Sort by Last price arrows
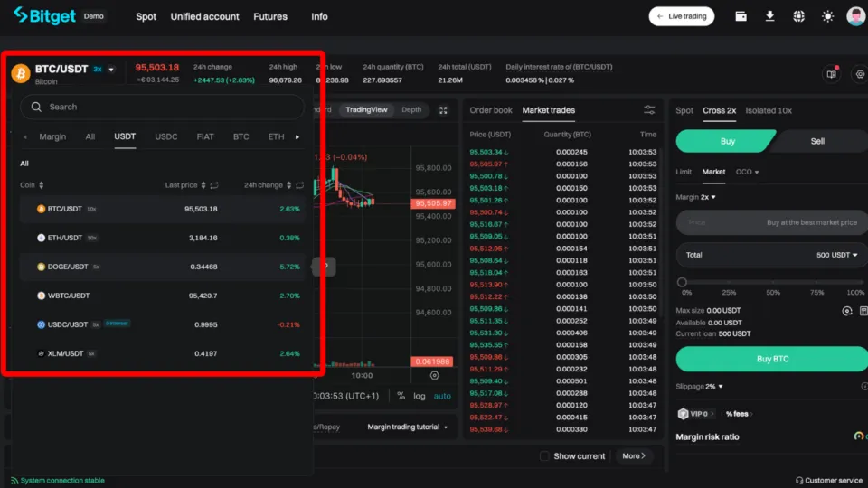The image size is (868, 488). click(203, 185)
